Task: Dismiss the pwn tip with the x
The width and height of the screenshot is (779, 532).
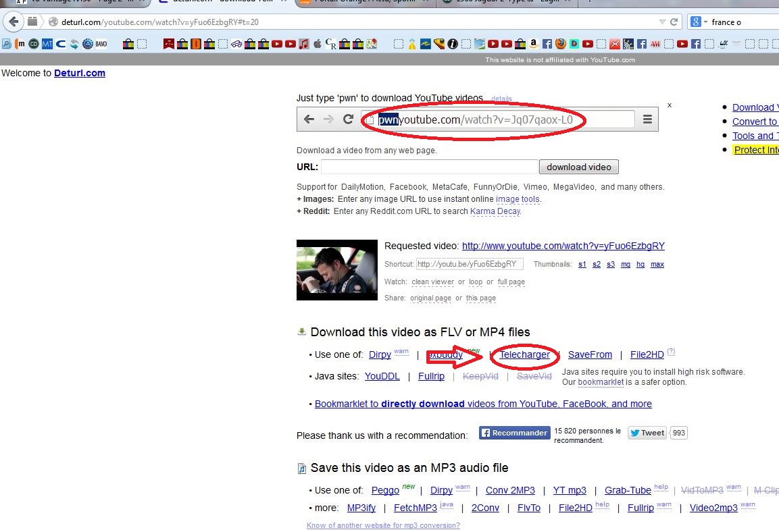Action: [x=669, y=105]
